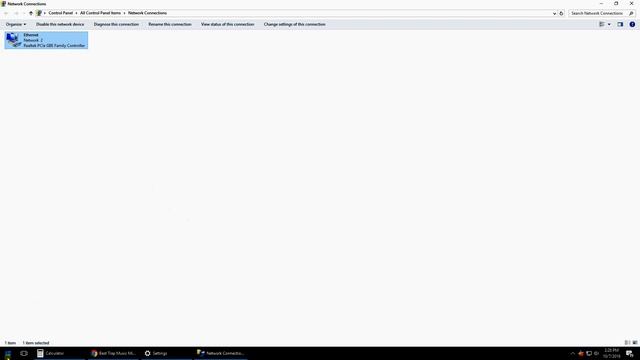Toggle the preview pane button
Image resolution: width=640 pixels, height=360 pixels.
[620, 24]
